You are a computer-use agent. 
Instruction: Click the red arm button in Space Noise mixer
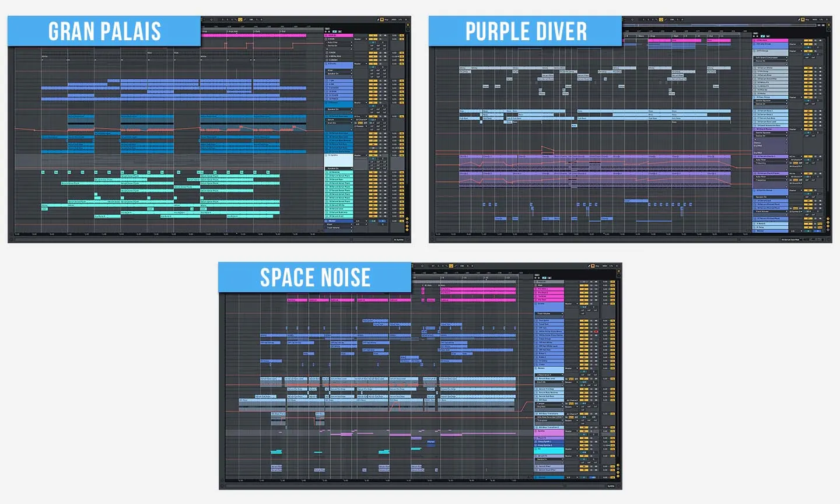(596, 331)
